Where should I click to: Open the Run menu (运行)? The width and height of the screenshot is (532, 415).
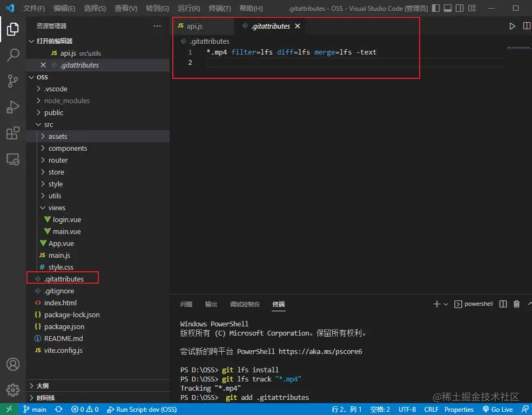pos(188,8)
